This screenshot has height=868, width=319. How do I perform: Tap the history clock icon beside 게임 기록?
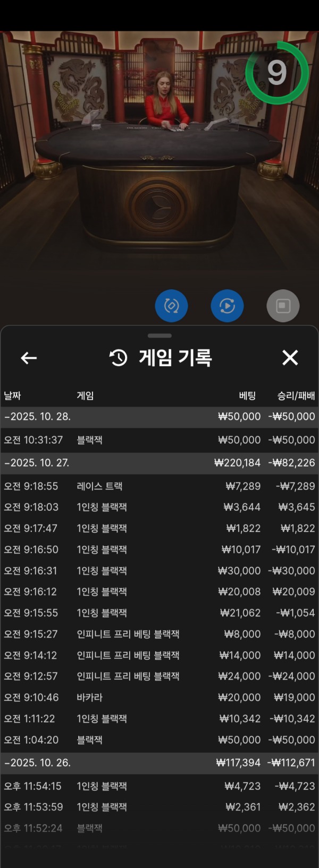point(118,358)
